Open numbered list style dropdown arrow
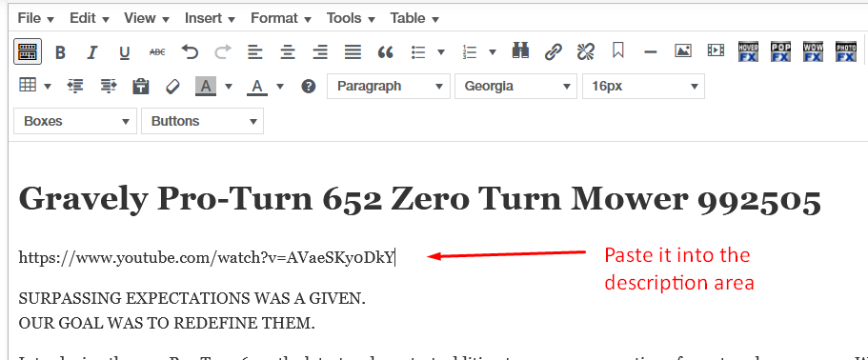Viewport: 868px width, 360px height. 493,52
